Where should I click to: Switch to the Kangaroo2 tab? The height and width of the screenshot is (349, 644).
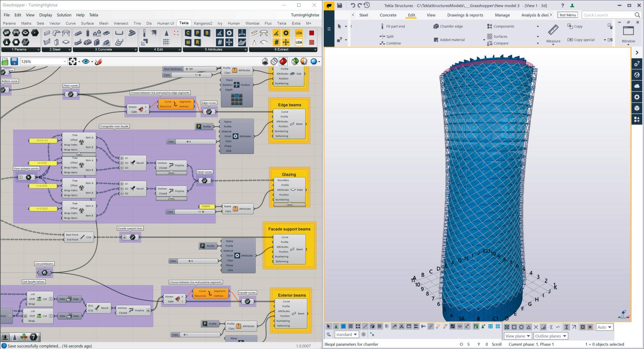pyautogui.click(x=203, y=23)
